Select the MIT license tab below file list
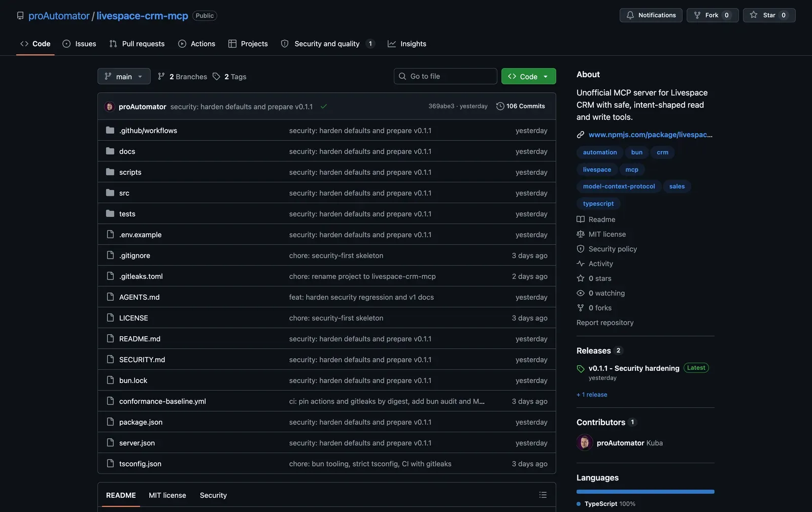Image resolution: width=812 pixels, height=512 pixels. point(167,495)
